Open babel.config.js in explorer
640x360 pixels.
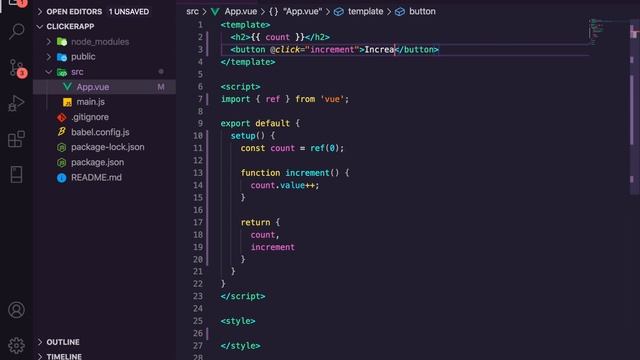tap(100, 132)
